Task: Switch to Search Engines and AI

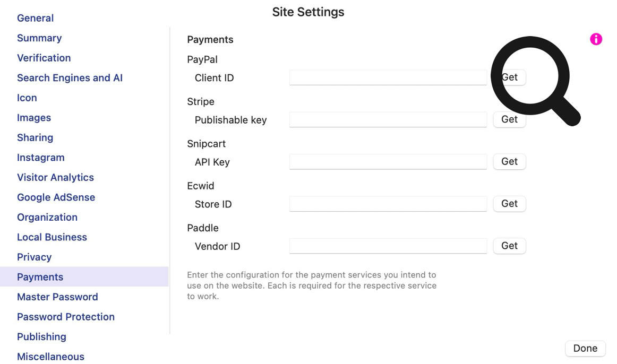Action: [x=70, y=78]
